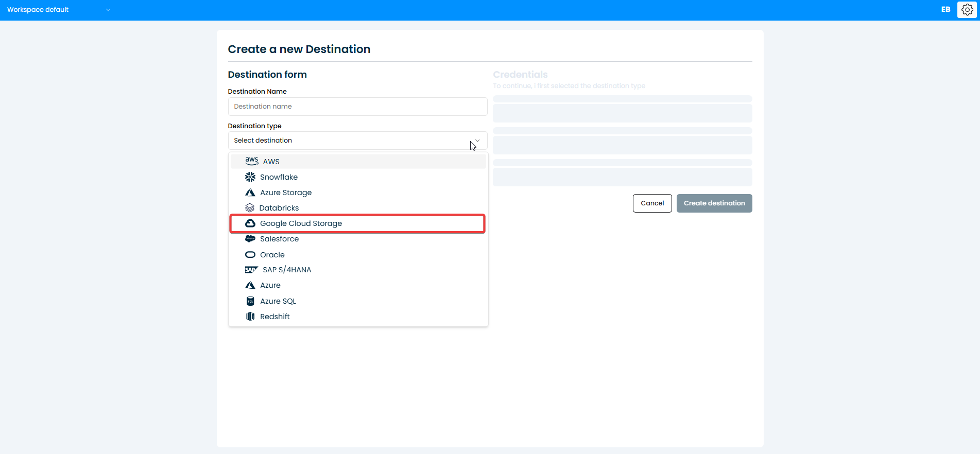Click the AWS logo icon

tap(252, 161)
